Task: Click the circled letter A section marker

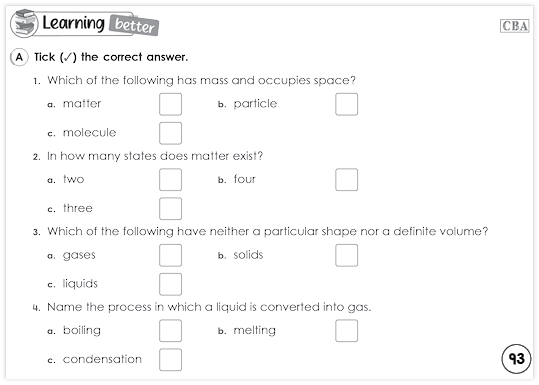Action: point(19,57)
